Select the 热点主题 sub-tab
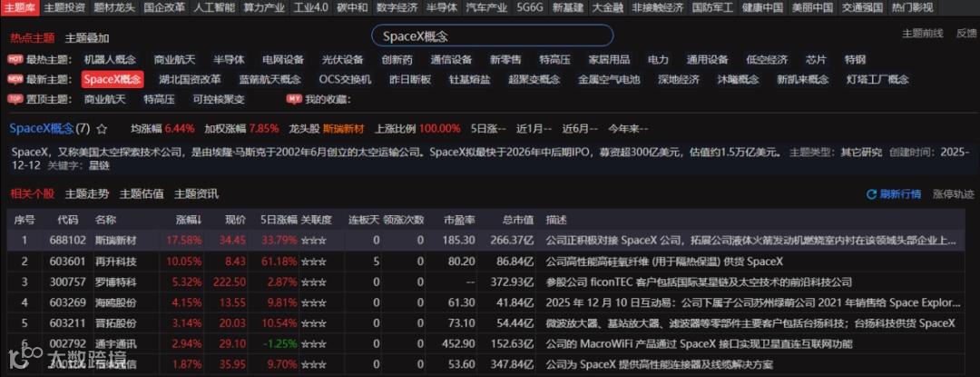The image size is (980, 377). (x=32, y=38)
